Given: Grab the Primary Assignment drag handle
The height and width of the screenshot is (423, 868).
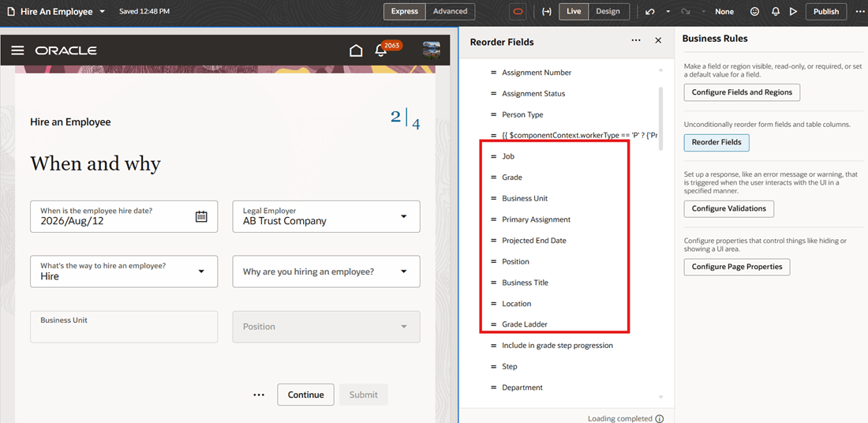Looking at the screenshot, I should coord(493,220).
